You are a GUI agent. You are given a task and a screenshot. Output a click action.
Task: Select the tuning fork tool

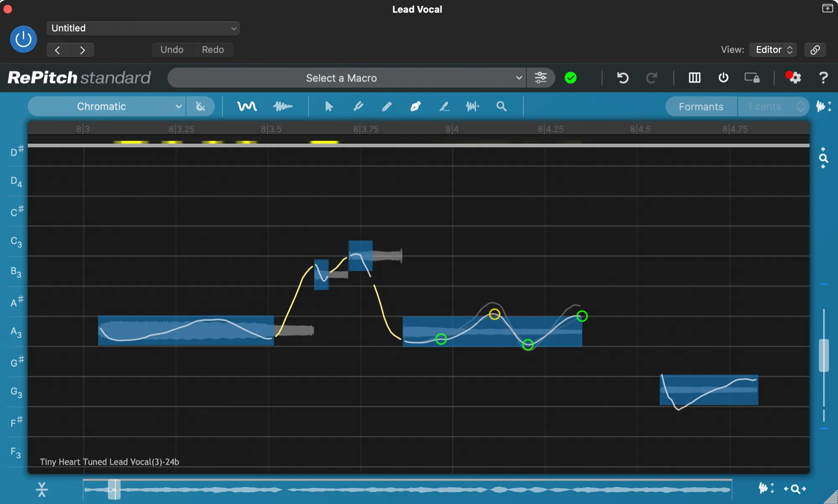[x=359, y=106]
